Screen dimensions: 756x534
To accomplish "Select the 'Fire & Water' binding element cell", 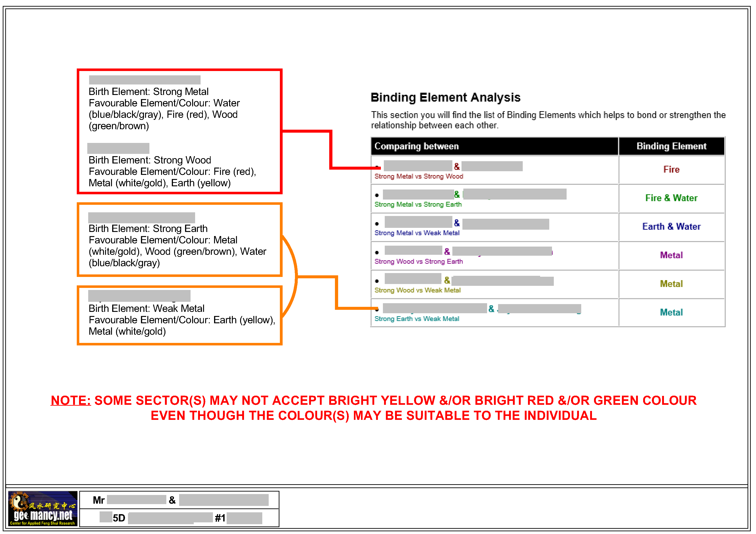I will pyautogui.click(x=671, y=198).
